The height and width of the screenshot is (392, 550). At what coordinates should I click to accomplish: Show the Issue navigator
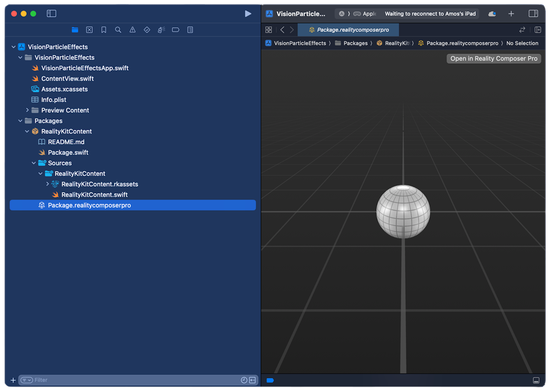[x=132, y=30]
